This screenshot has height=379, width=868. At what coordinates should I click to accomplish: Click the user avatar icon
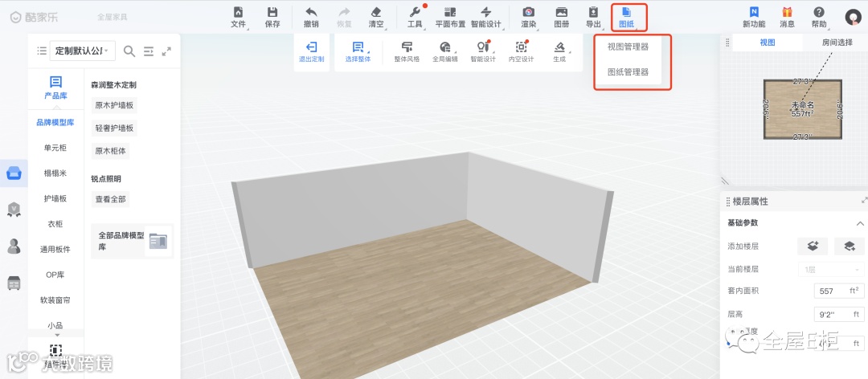tap(853, 17)
